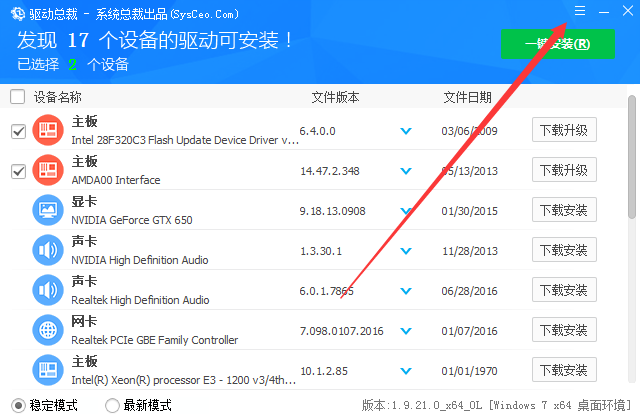Screen dimensions: 640x419
Task: Click the Intel Xeon processor motherboard icon
Action: click(48, 370)
